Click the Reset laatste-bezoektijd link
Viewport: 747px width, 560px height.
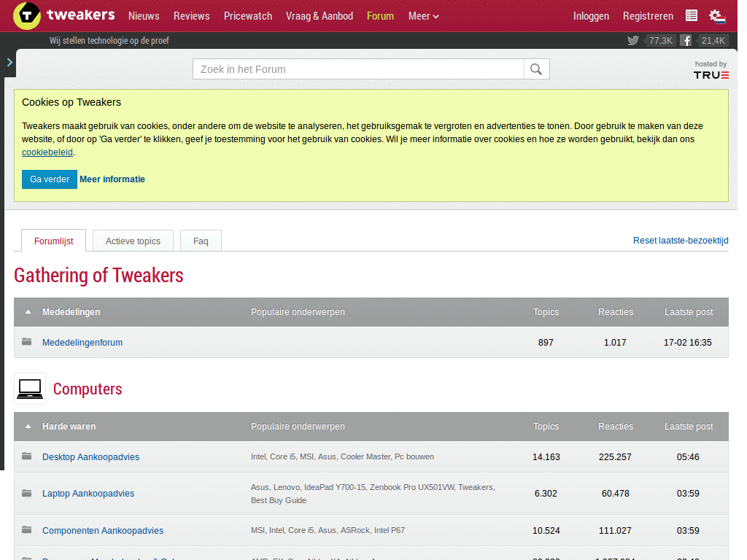point(680,241)
